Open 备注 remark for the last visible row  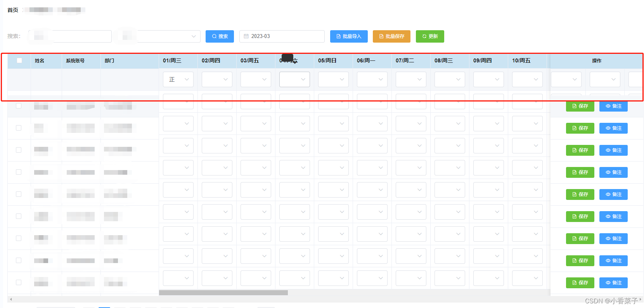[613, 283]
